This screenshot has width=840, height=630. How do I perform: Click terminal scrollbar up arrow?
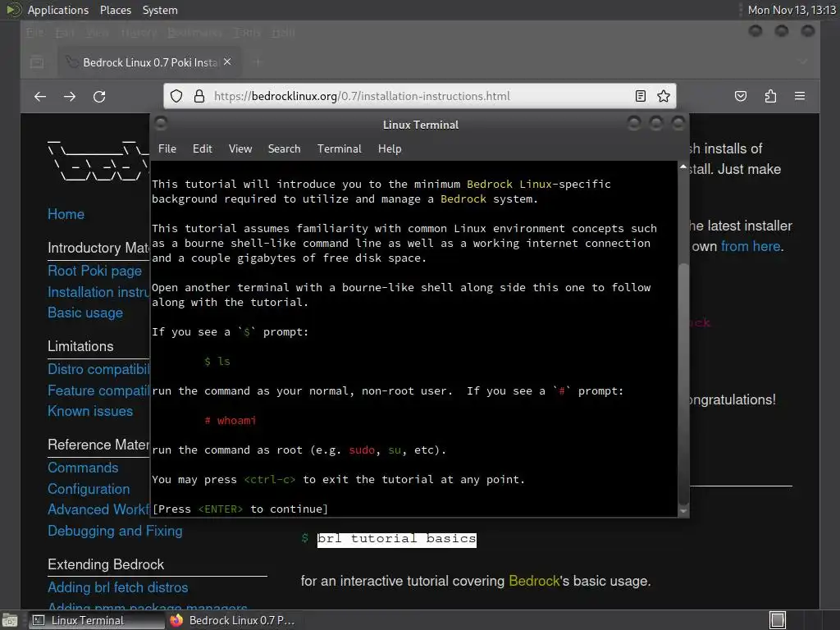tap(683, 167)
